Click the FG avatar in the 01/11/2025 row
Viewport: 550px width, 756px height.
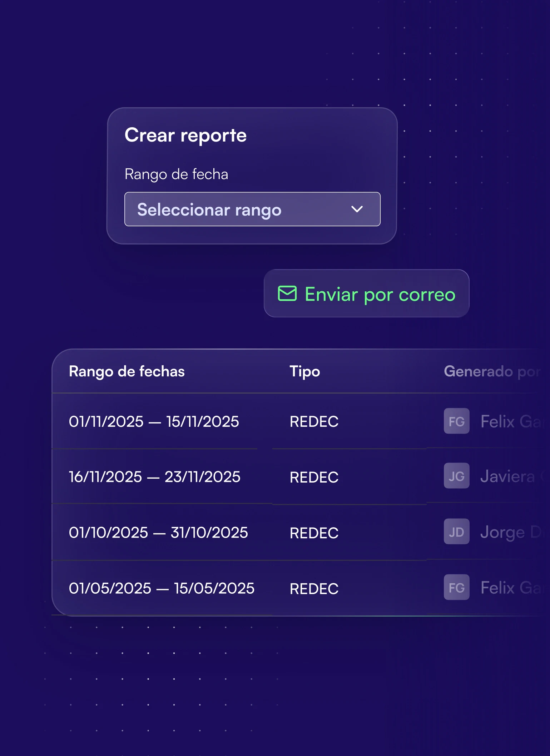(457, 421)
